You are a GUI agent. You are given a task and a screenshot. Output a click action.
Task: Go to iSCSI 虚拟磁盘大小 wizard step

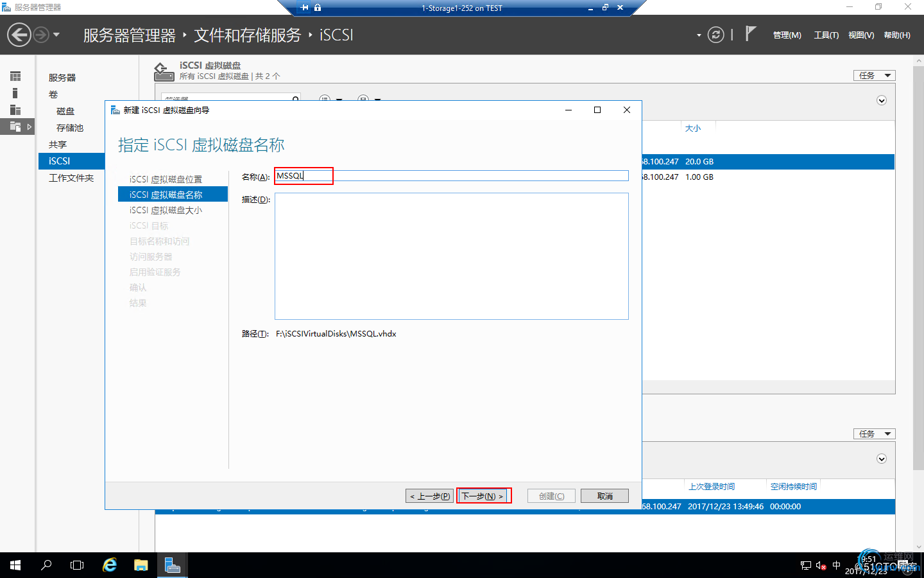pyautogui.click(x=166, y=210)
